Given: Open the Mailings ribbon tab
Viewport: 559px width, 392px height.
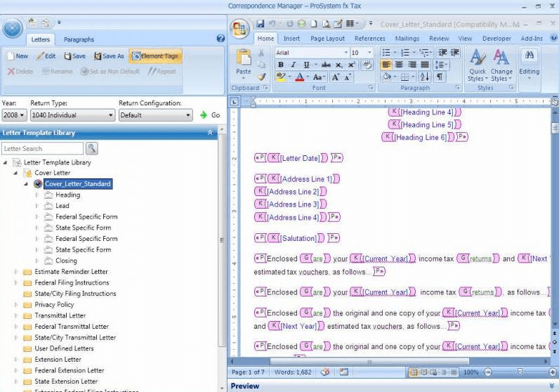Looking at the screenshot, I should point(407,39).
